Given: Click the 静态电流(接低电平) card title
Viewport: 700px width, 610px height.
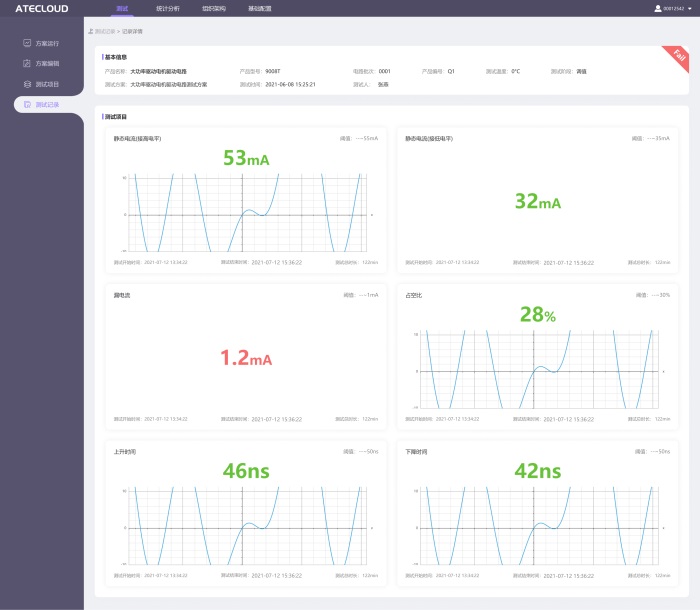Looking at the screenshot, I should (429, 139).
